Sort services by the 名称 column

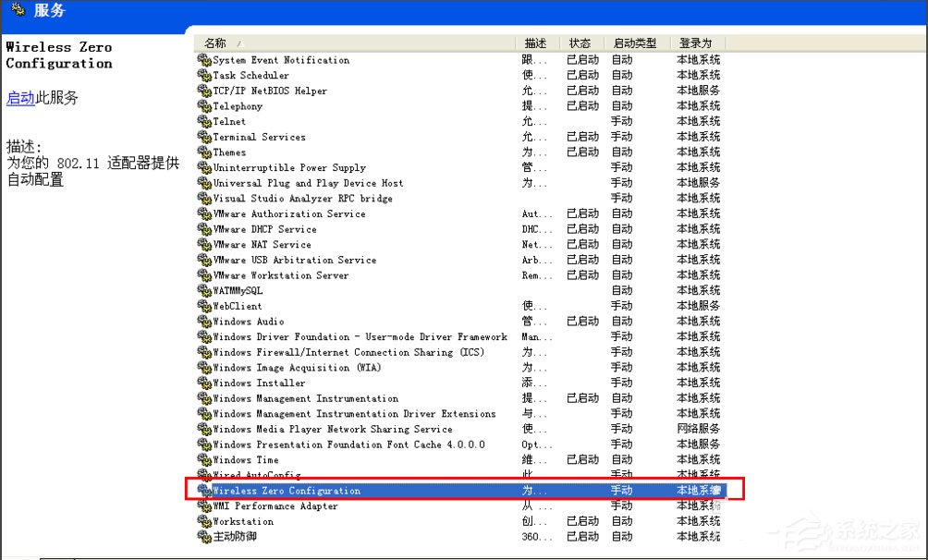tap(216, 42)
